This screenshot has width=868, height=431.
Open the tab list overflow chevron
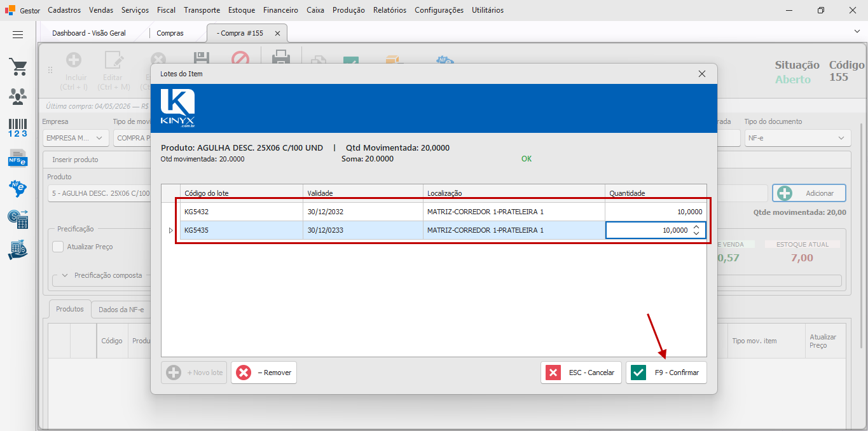pos(857,31)
